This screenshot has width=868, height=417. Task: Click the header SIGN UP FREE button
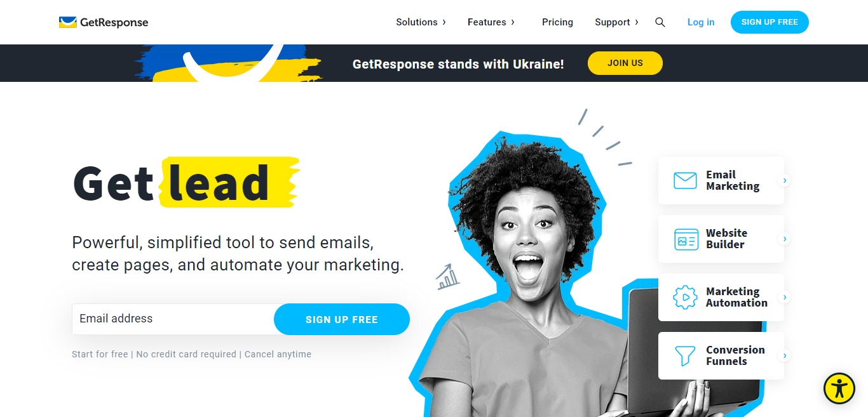[x=770, y=22]
